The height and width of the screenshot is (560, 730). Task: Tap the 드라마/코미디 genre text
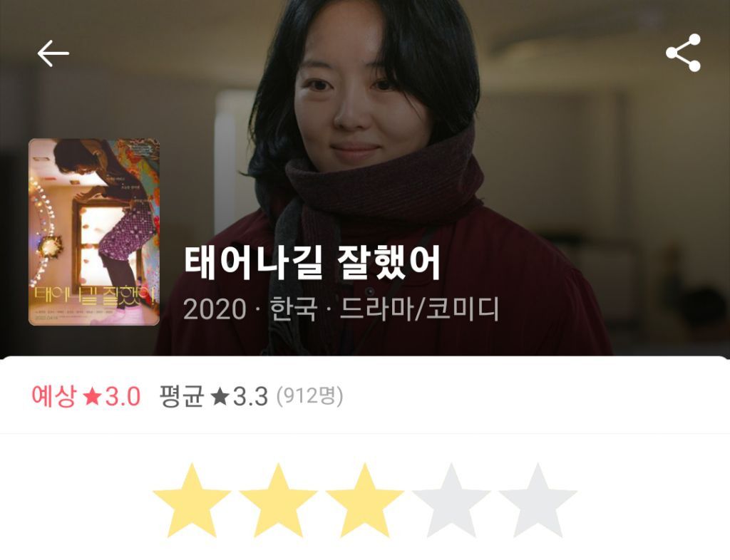(x=419, y=308)
